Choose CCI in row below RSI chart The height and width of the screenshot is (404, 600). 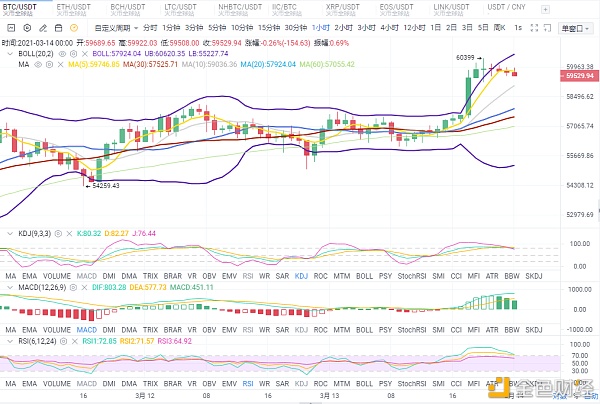[x=456, y=384]
